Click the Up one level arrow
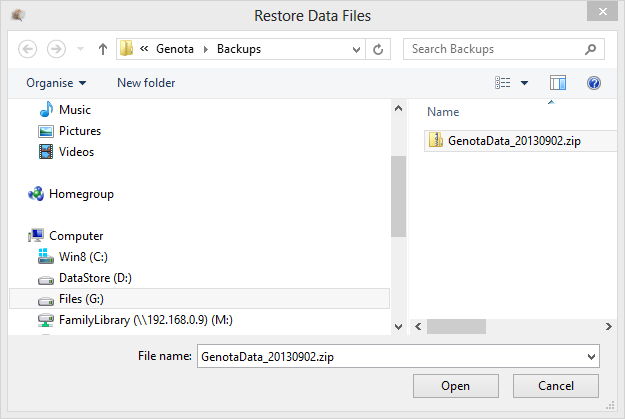The width and height of the screenshot is (625, 419). pos(103,48)
